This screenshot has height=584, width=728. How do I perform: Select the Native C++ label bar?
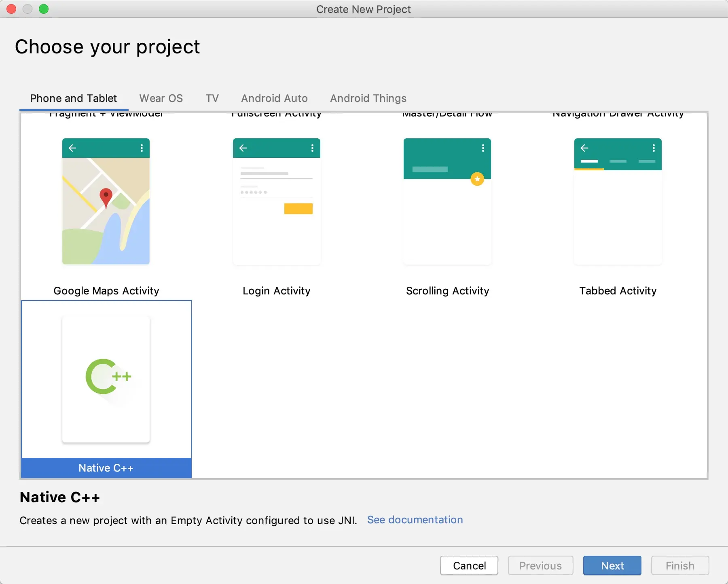[106, 468]
